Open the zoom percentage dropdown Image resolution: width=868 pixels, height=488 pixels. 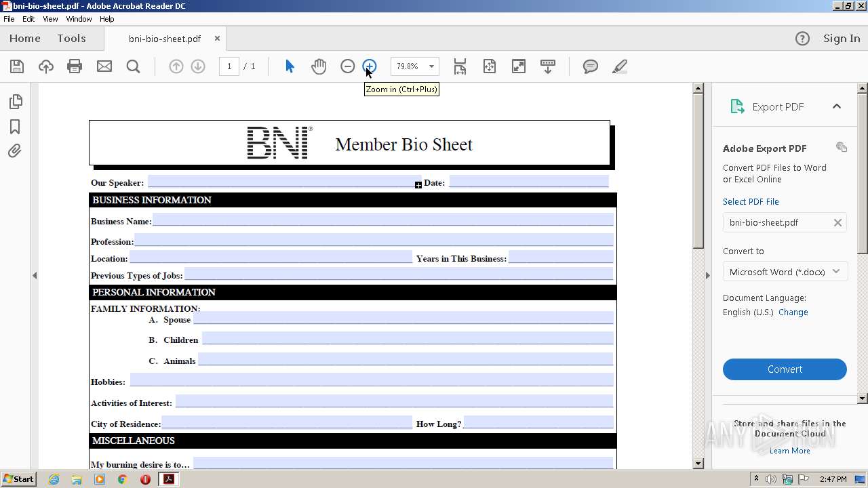click(x=431, y=66)
